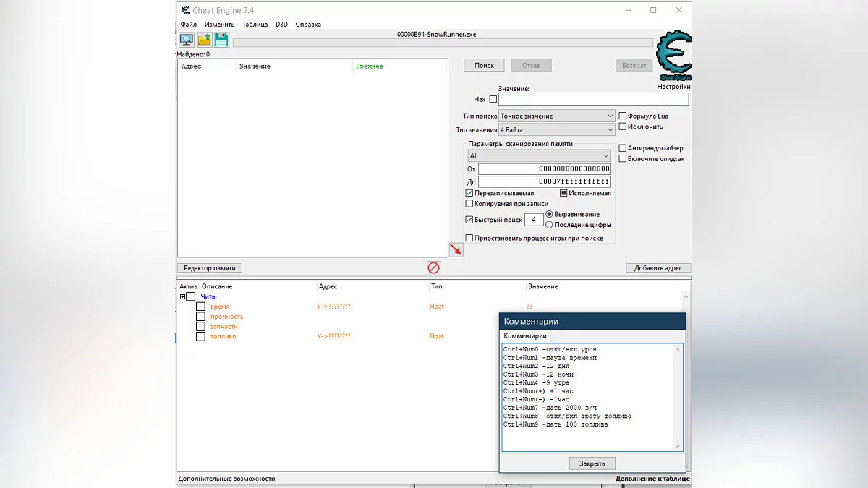Click Значение column header in results
The width and height of the screenshot is (868, 488).
coord(255,67)
